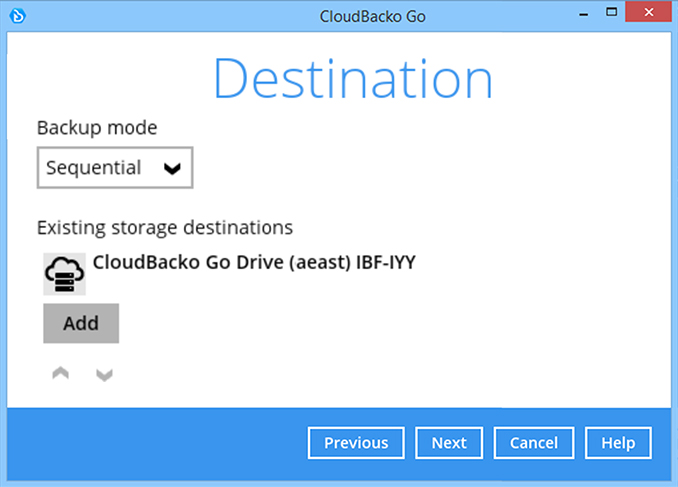Cancel the backup set wizard
This screenshot has width=678, height=487.
[534, 443]
